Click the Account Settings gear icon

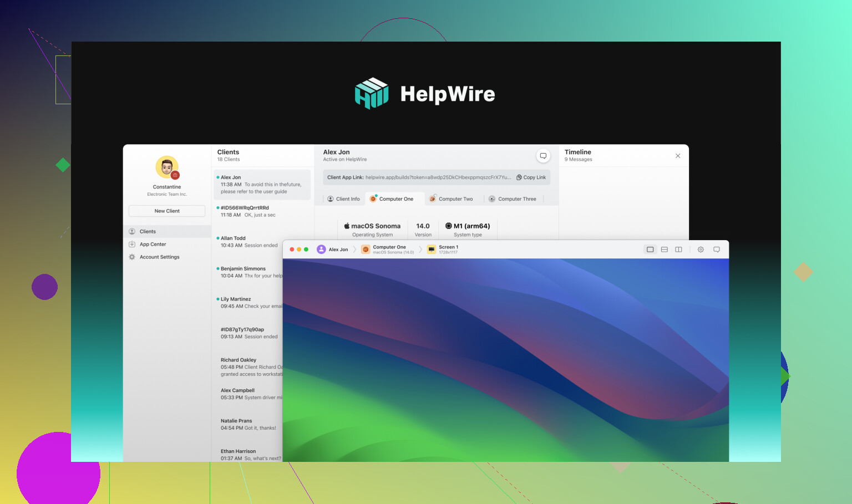pyautogui.click(x=132, y=257)
